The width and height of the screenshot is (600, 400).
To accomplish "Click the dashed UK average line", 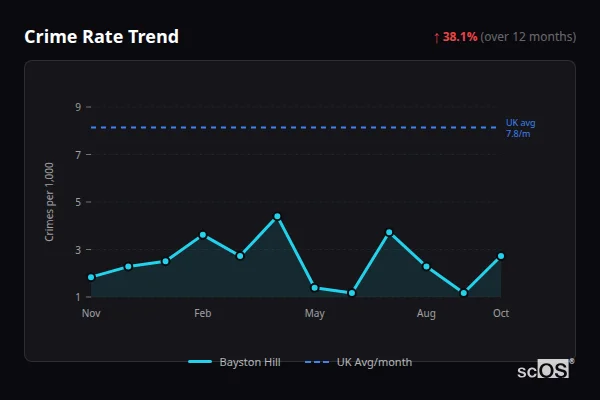I will click(294, 127).
